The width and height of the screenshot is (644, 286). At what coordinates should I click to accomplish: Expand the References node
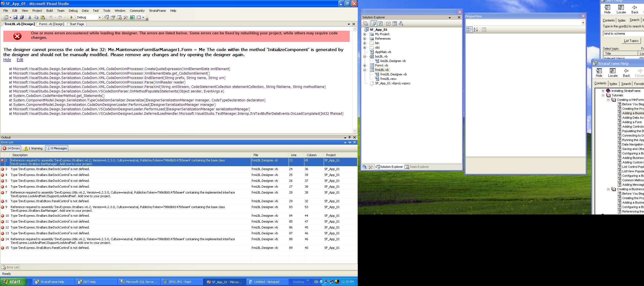tap(364, 39)
